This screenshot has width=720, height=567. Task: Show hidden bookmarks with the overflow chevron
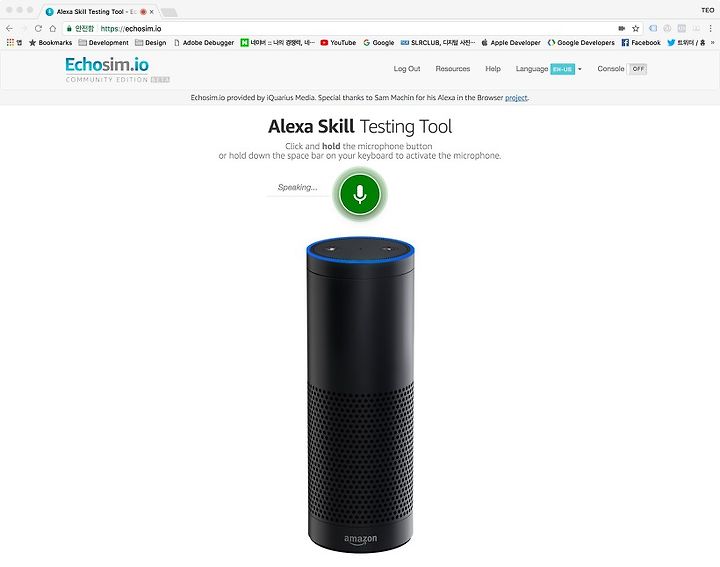click(x=713, y=42)
